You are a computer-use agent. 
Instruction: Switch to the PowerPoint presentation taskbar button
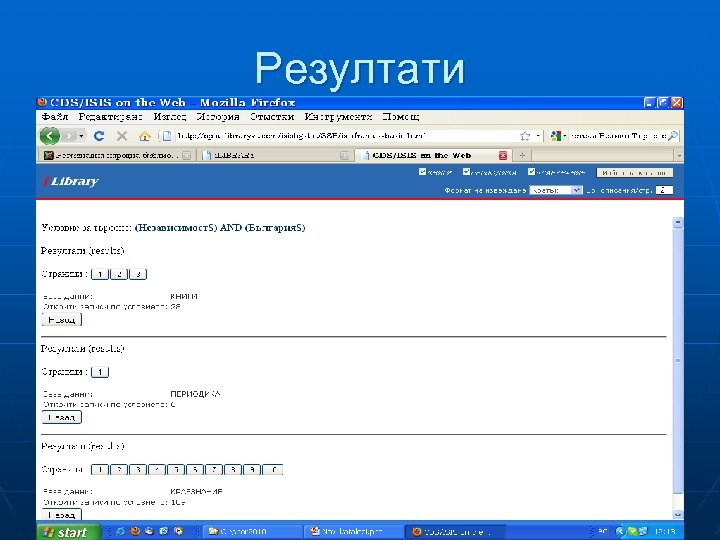tap(354, 532)
